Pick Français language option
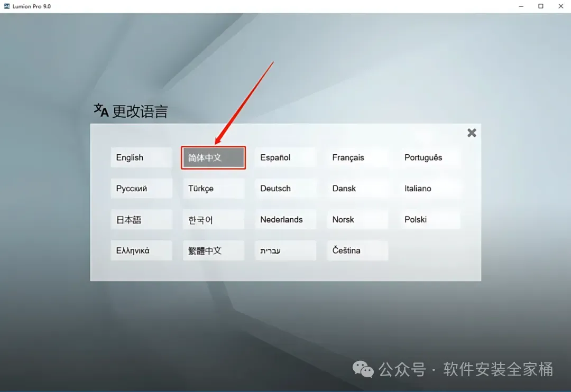Viewport: 571px width, 392px height. point(357,157)
